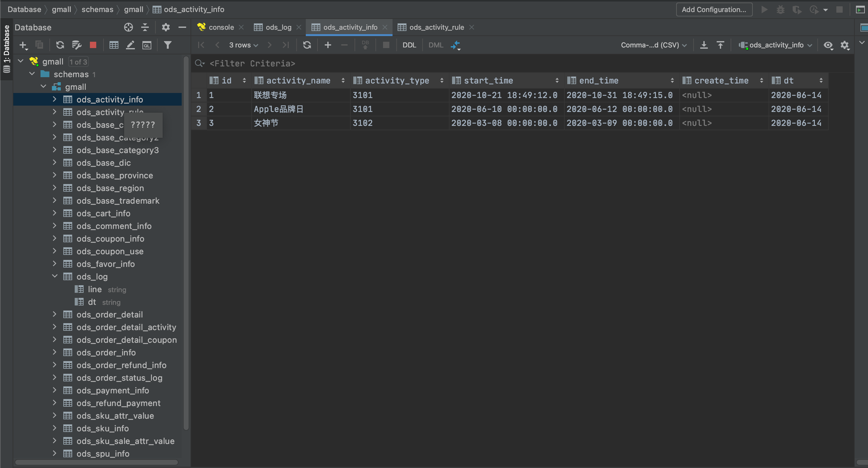The height and width of the screenshot is (468, 868).
Task: Toggle the sort arrows on the activity_name column
Action: pyautogui.click(x=343, y=80)
